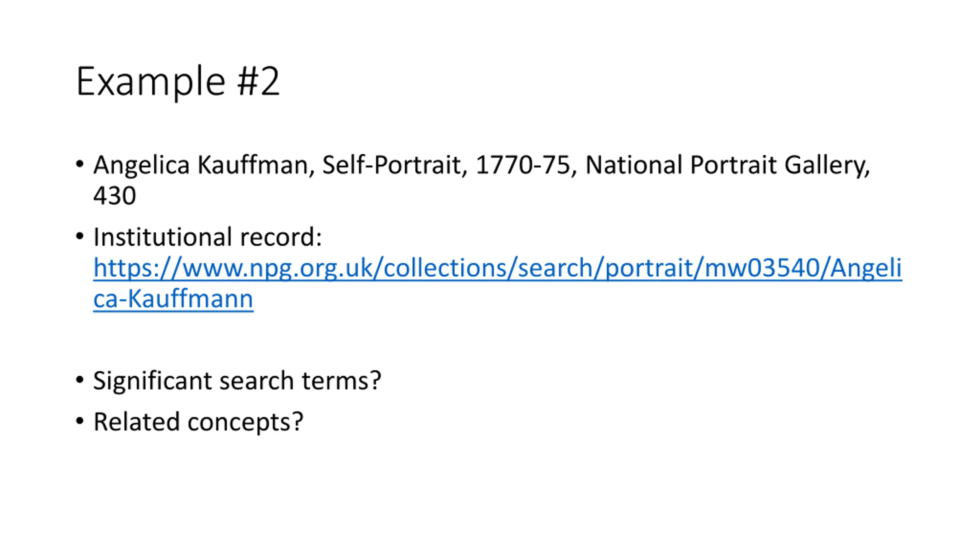
Task: Click the bullet marker before Significant search terms
Action: click(x=80, y=380)
